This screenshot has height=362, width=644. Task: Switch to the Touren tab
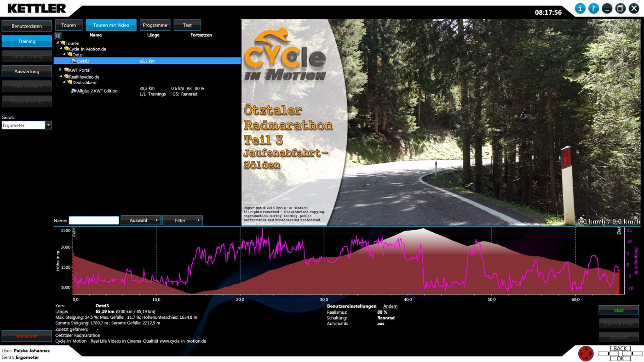[x=69, y=25]
